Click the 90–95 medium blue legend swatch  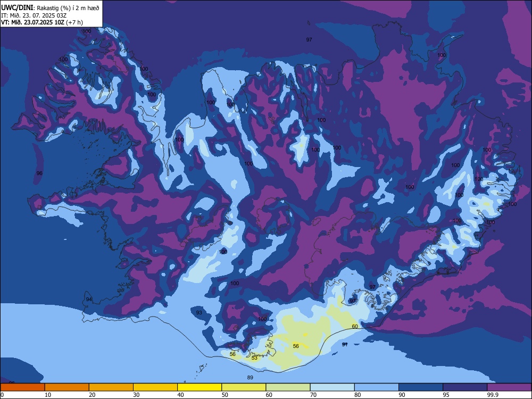point(421,387)
